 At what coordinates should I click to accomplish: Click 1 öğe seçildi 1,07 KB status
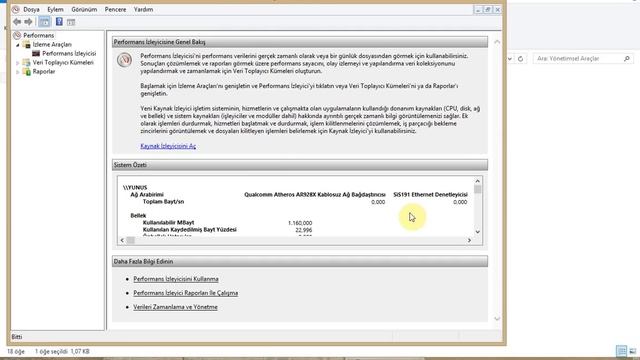pyautogui.click(x=62, y=351)
